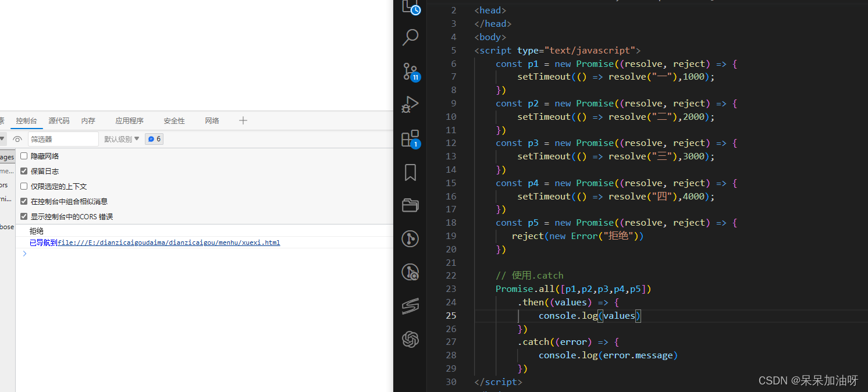The image size is (868, 392).
Task: Click the console prompt chevron
Action: pyautogui.click(x=24, y=254)
